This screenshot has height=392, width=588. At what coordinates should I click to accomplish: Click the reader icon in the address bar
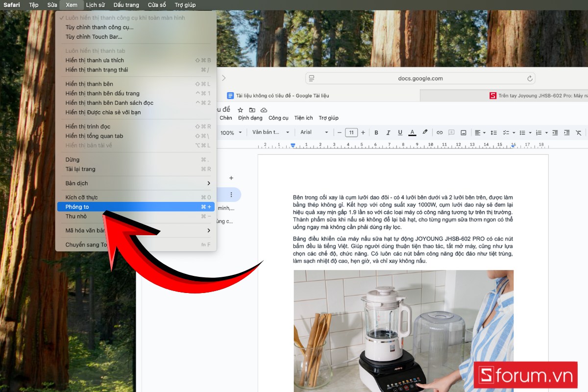click(x=311, y=78)
